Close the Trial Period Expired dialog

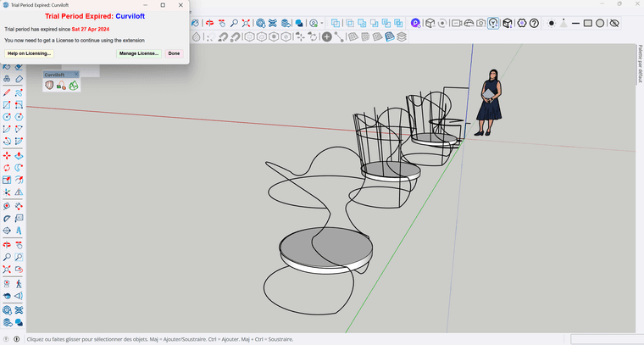click(180, 5)
